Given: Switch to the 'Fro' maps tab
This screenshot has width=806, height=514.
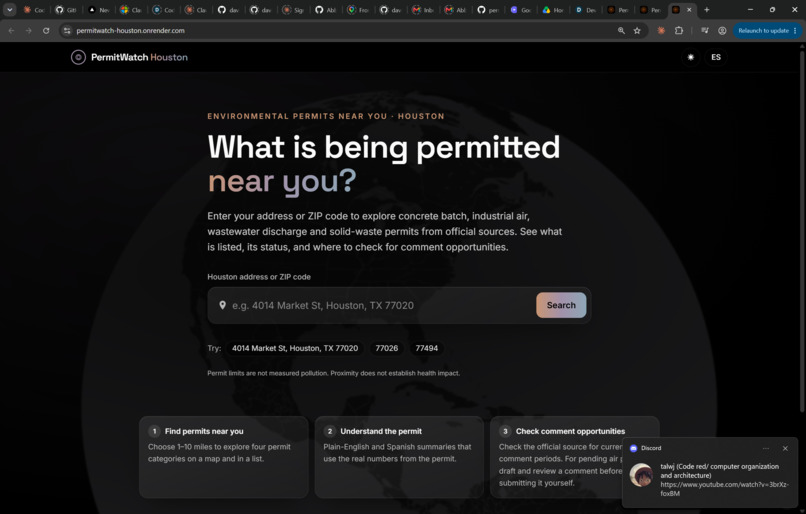Looking at the screenshot, I should coord(358,10).
